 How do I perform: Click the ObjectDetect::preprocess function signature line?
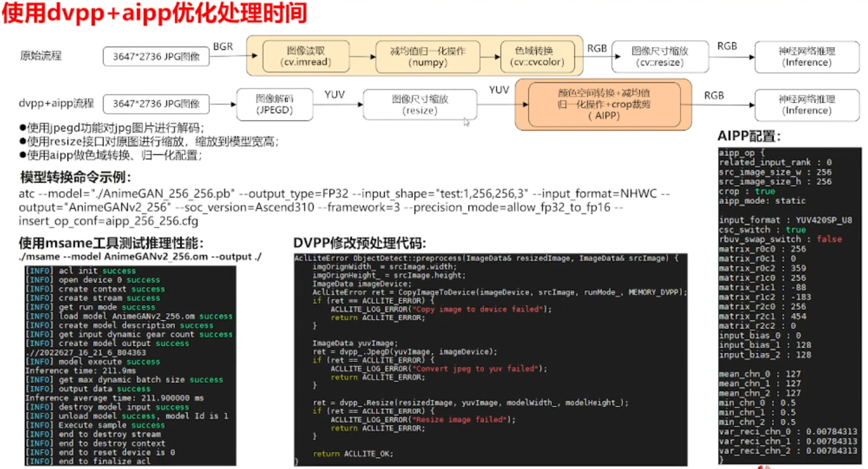point(487,258)
